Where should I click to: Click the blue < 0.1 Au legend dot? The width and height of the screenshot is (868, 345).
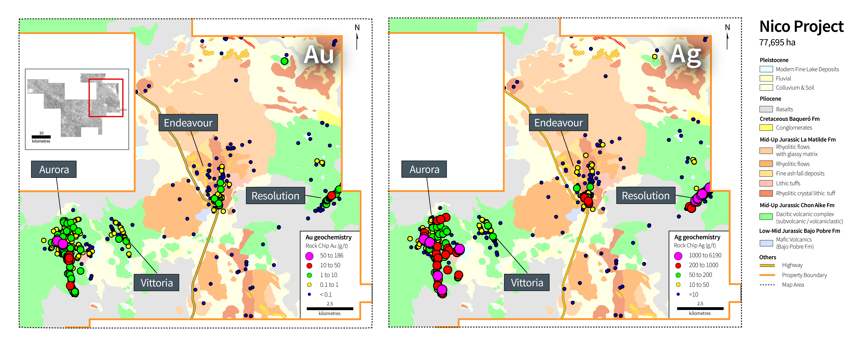[x=309, y=295]
